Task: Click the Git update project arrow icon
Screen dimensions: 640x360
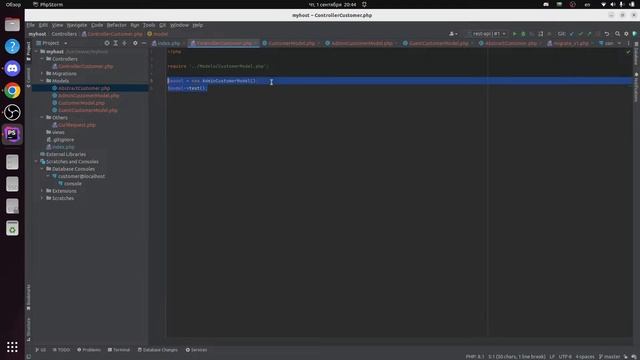Action: pos(571,34)
